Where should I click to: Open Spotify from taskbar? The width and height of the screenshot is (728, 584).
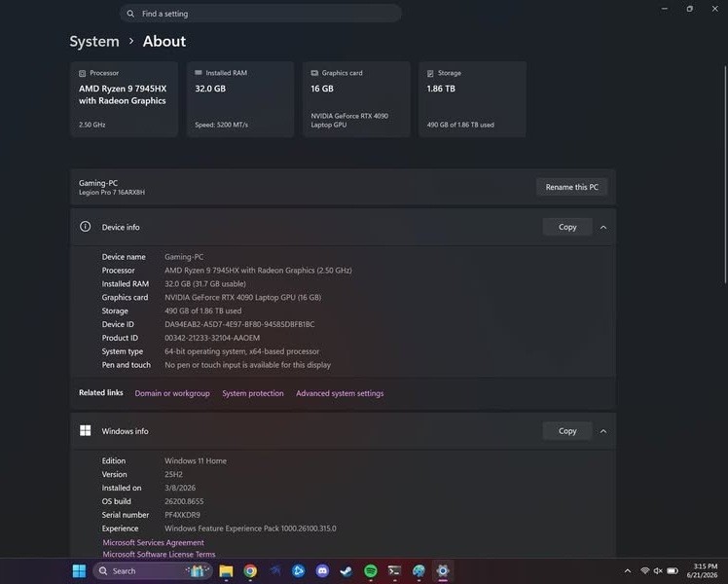[x=371, y=571]
